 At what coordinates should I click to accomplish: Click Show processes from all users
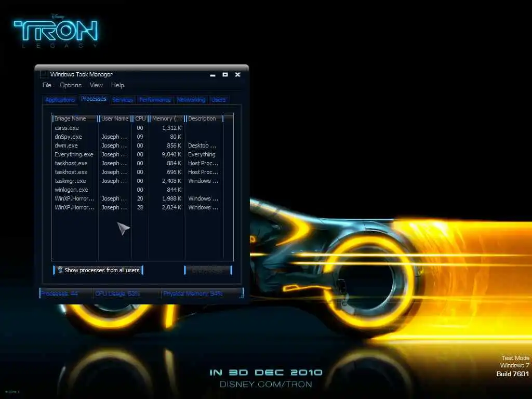coord(98,270)
